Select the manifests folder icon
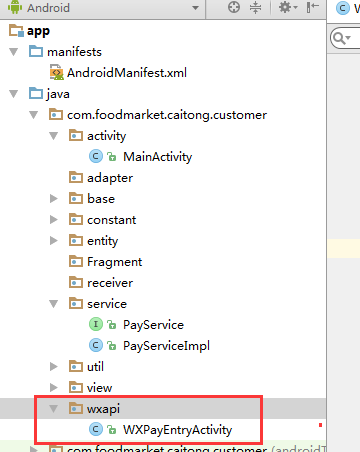 click(36, 52)
